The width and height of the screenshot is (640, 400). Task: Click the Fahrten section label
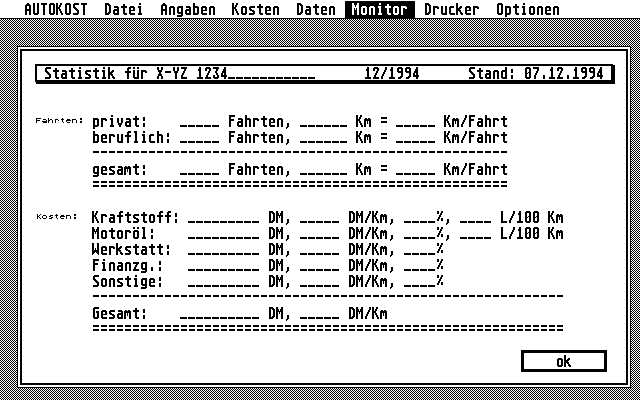(x=60, y=120)
